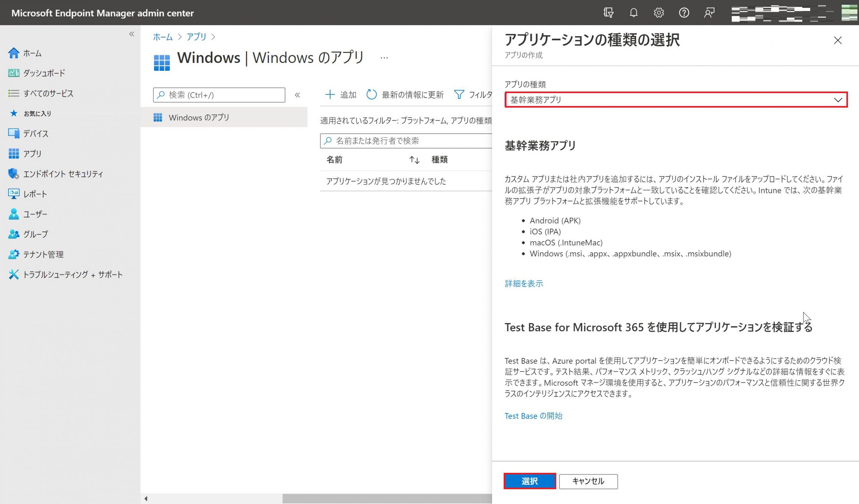Screen dimensions: 859x504
Task: Open the notifications bell icon
Action: [633, 13]
